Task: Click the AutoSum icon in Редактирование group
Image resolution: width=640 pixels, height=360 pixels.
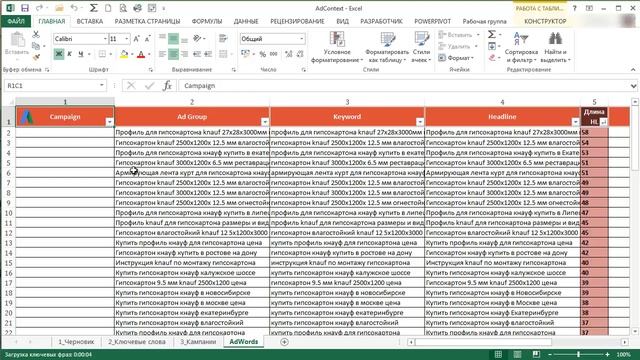Action: 492,35
